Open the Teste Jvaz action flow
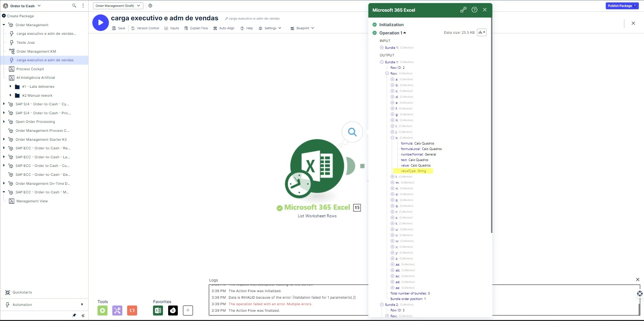This screenshot has width=644, height=321. [25, 42]
